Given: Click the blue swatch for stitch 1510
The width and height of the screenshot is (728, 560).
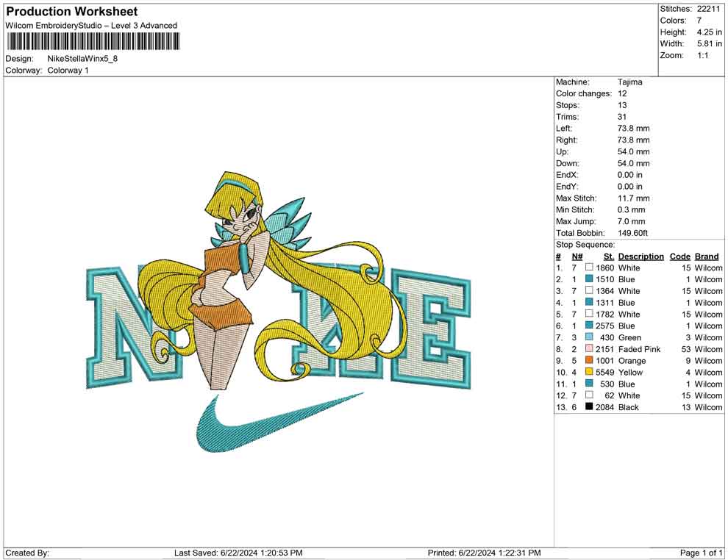Looking at the screenshot, I should coord(589,279).
